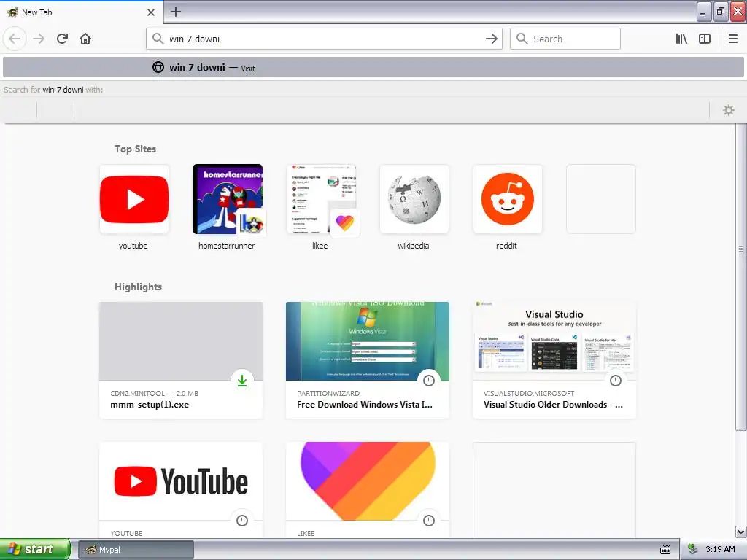
Task: Open the Library bookmarks icon
Action: point(681,39)
